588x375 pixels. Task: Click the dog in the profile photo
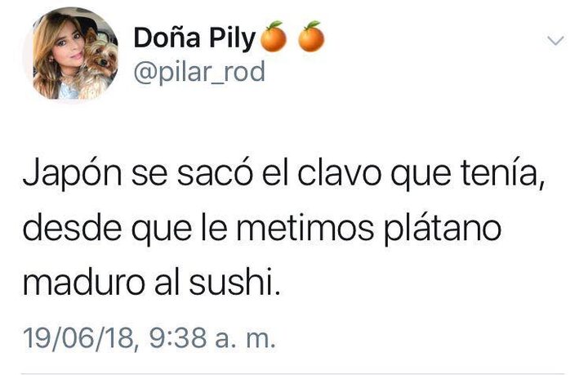96,64
